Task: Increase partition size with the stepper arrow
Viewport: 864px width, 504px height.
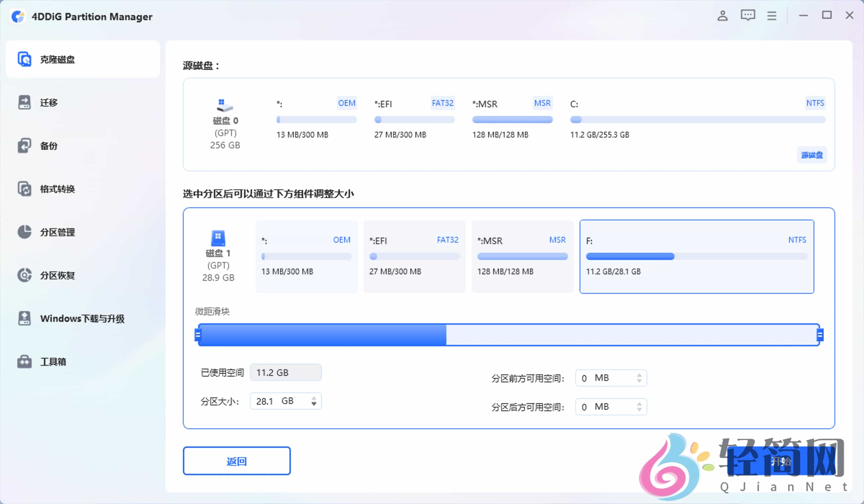Action: pos(314,398)
